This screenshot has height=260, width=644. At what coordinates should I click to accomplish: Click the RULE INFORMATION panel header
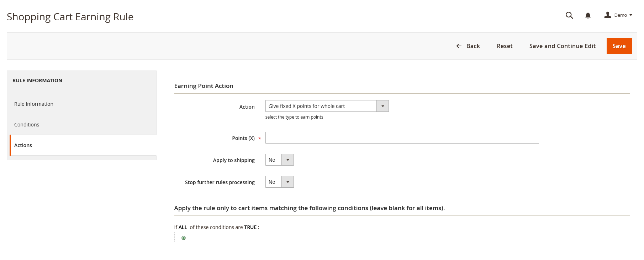(37, 80)
